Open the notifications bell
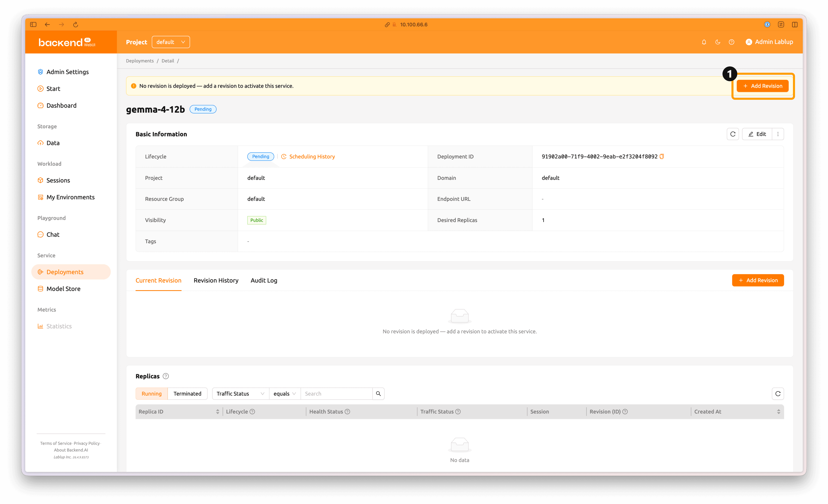This screenshot has width=828, height=504. (x=704, y=42)
